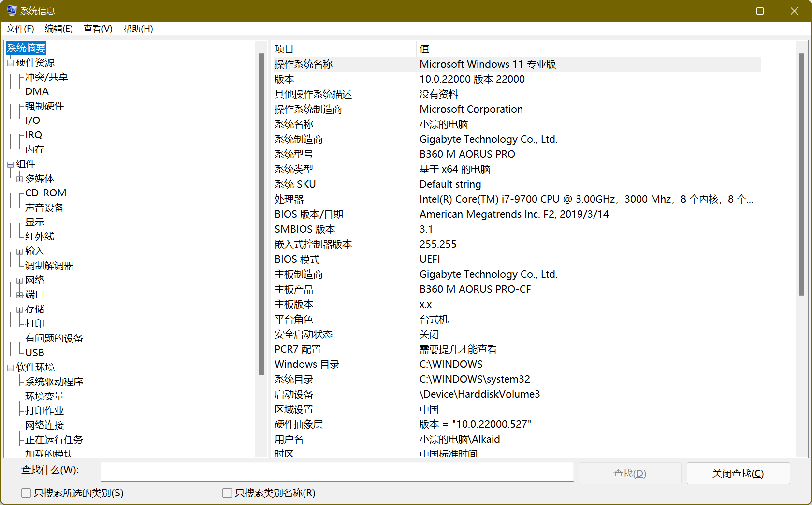Collapse the 硬件资源 tree branch
Screen dimensions: 812x505
[x=10, y=62]
